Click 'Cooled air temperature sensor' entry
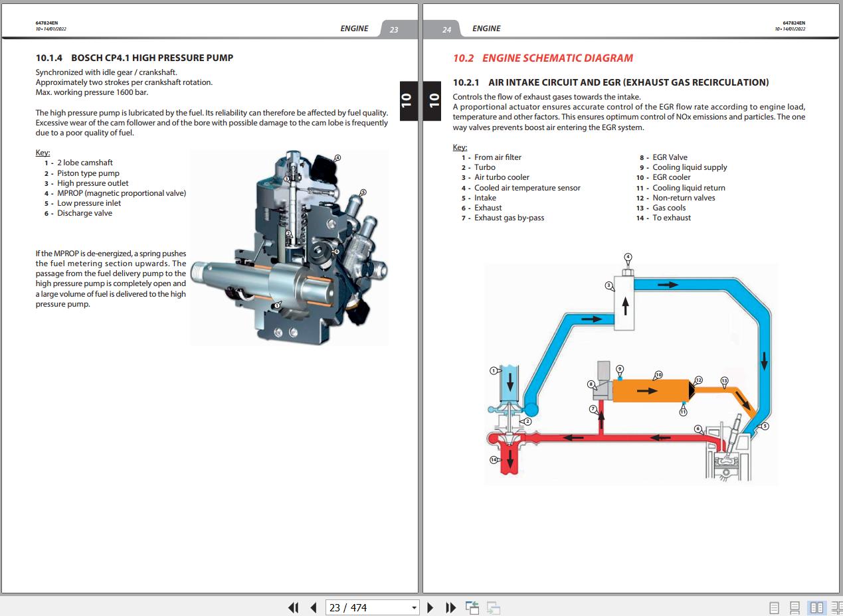Viewport: 843px width, 616px height. coord(527,188)
